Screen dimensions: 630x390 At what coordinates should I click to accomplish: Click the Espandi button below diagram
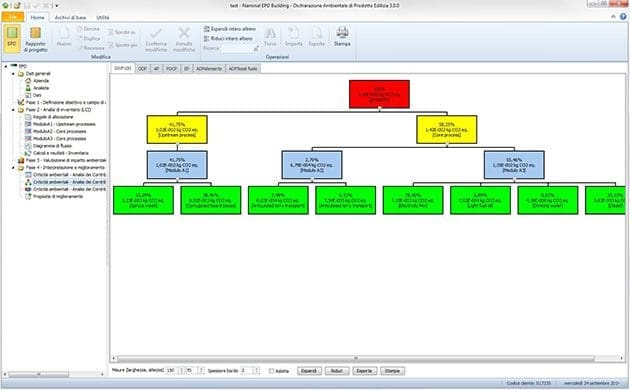pos(309,371)
